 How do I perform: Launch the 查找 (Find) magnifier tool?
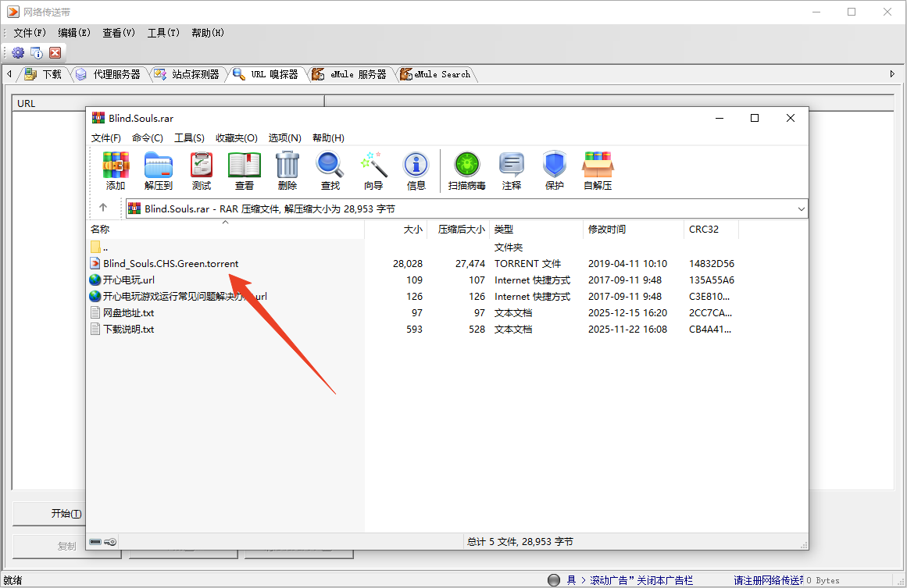[x=330, y=170]
